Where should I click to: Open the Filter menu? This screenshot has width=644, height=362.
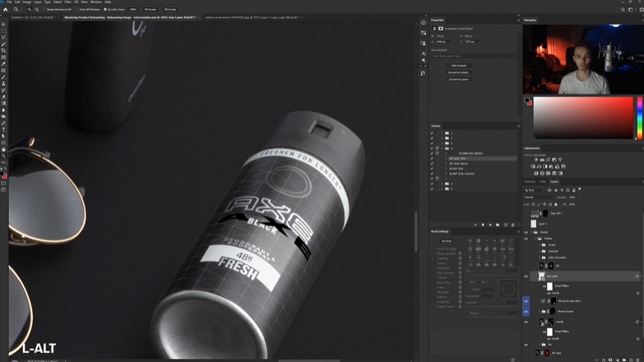pos(67,2)
